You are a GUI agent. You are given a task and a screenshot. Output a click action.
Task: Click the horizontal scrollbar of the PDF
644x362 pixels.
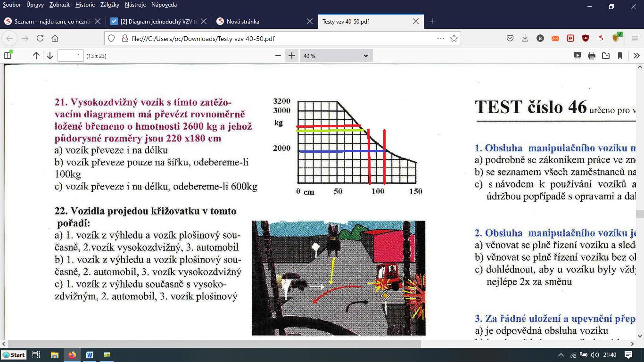coord(215,344)
